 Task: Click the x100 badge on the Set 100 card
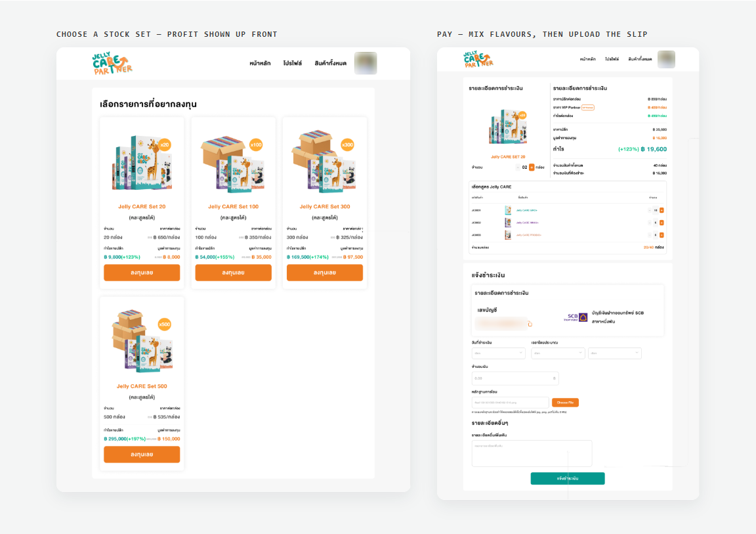[x=256, y=145]
